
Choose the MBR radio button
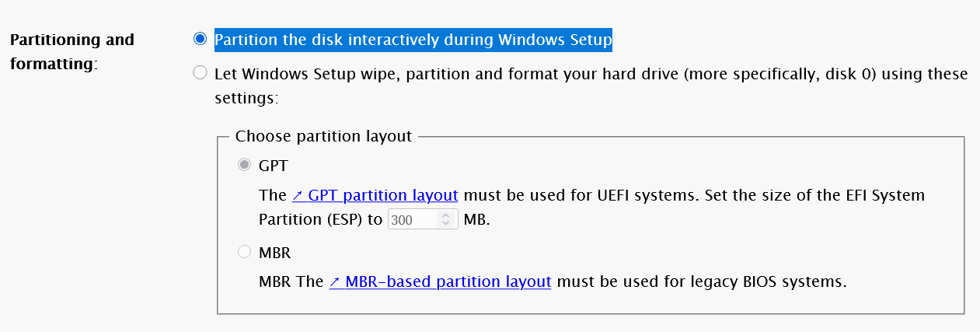[x=245, y=252]
